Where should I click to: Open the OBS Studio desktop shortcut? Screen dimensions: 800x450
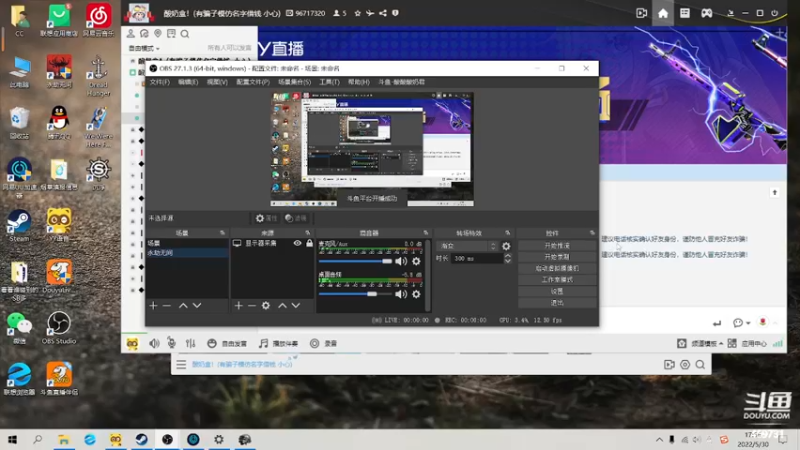point(59,328)
